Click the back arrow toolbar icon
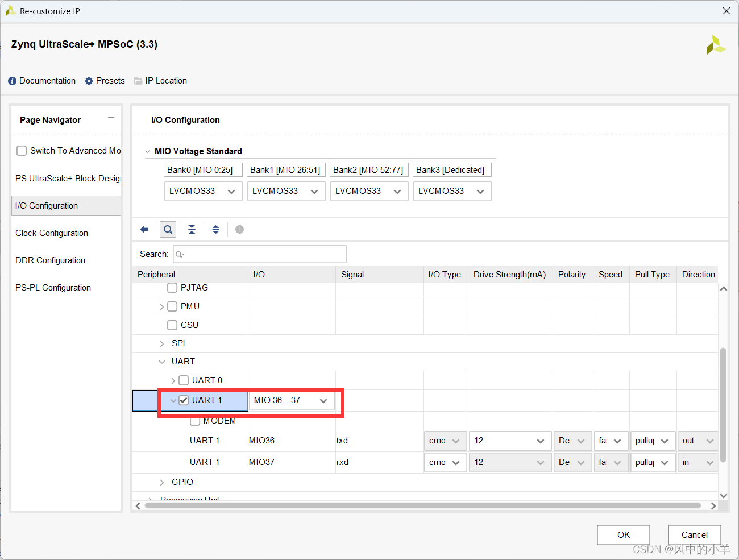 pyautogui.click(x=144, y=229)
